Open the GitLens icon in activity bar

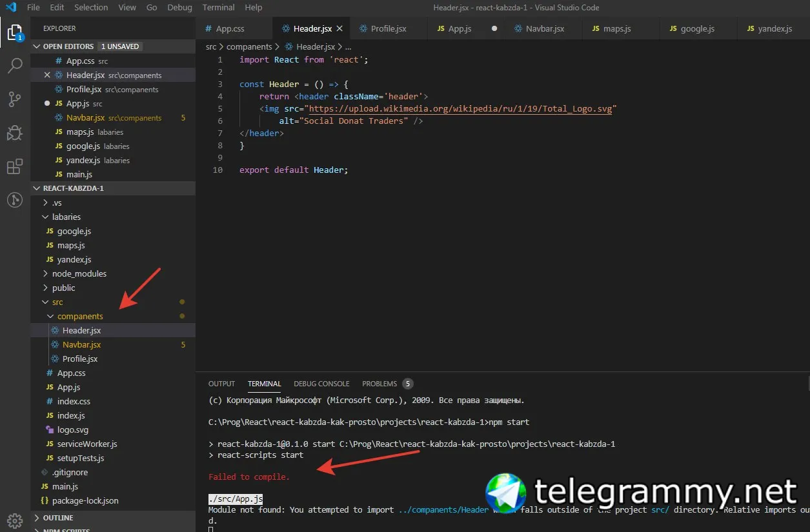[15, 200]
